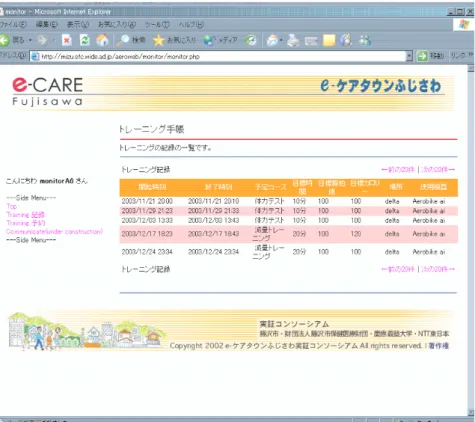The width and height of the screenshot is (475, 422).
Task: Open the お気に入り(A) menu
Action: (x=117, y=24)
